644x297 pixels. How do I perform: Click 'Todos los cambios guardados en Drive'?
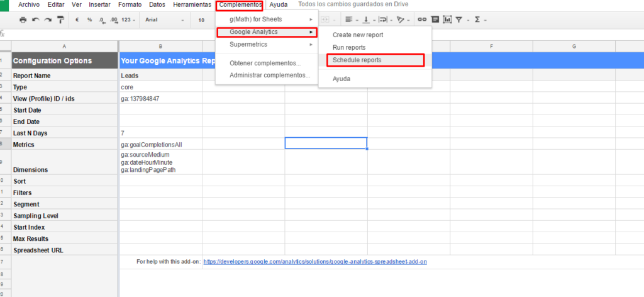click(353, 4)
